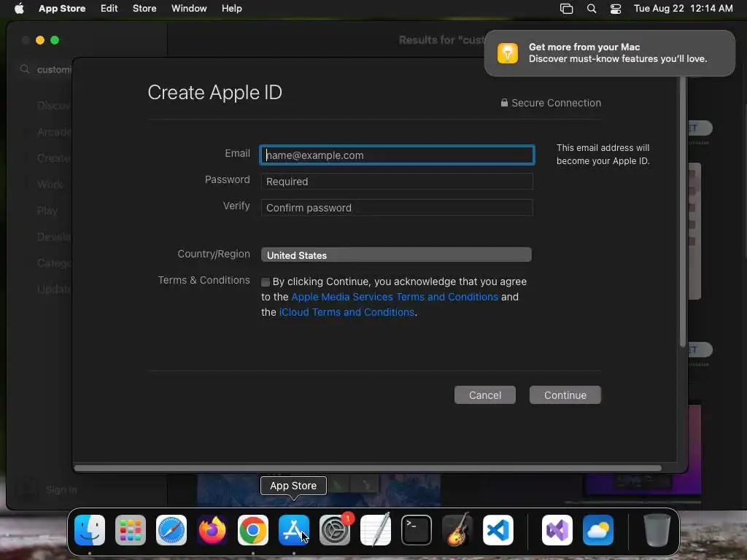Click the Continue button
Image resolution: width=747 pixels, height=560 pixels.
(x=565, y=394)
